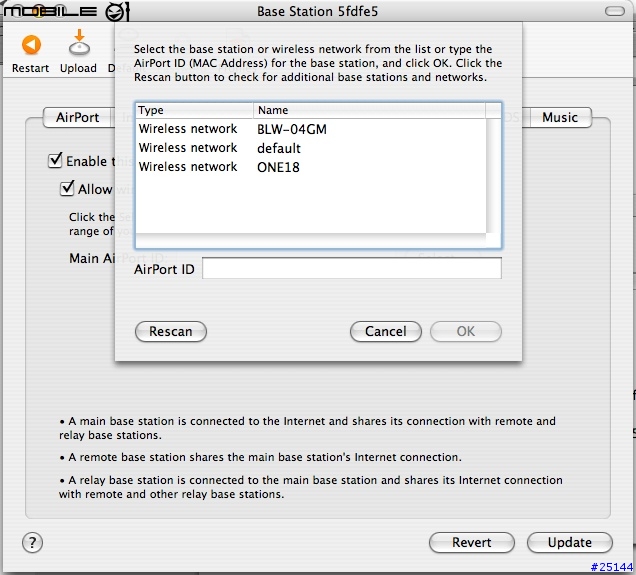The image size is (636, 575).
Task: Switch to the AirPort tab
Action: (77, 118)
